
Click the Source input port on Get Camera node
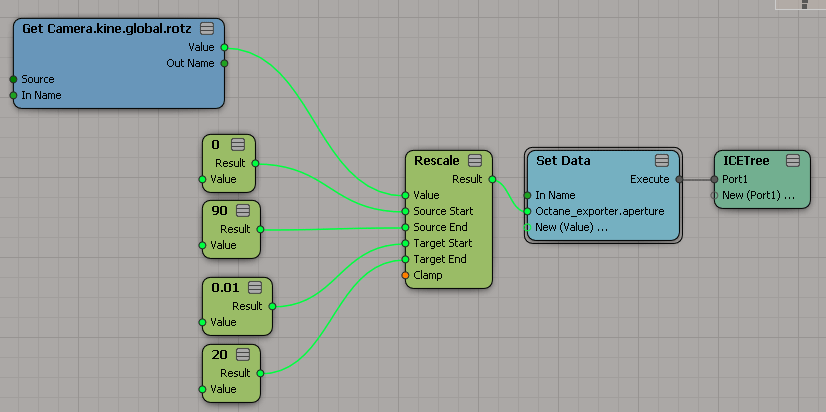click(14, 80)
